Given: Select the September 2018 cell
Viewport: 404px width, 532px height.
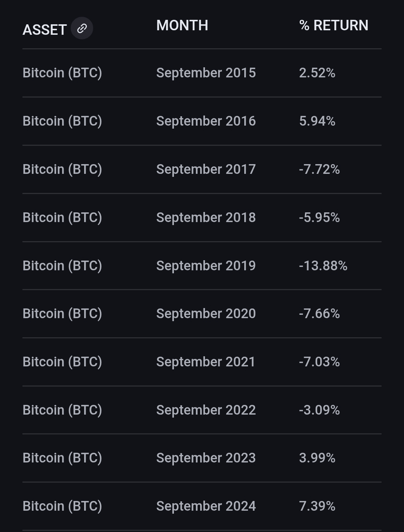Looking at the screenshot, I should 206,218.
